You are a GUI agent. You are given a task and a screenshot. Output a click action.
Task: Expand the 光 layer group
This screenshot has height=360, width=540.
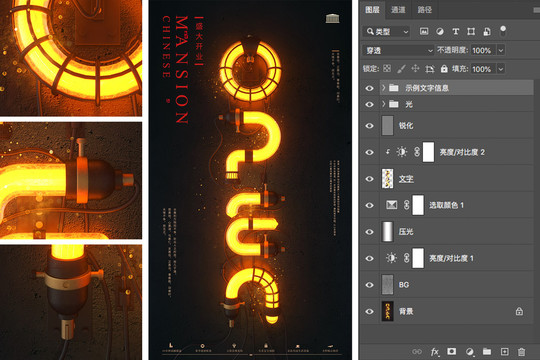pos(383,104)
